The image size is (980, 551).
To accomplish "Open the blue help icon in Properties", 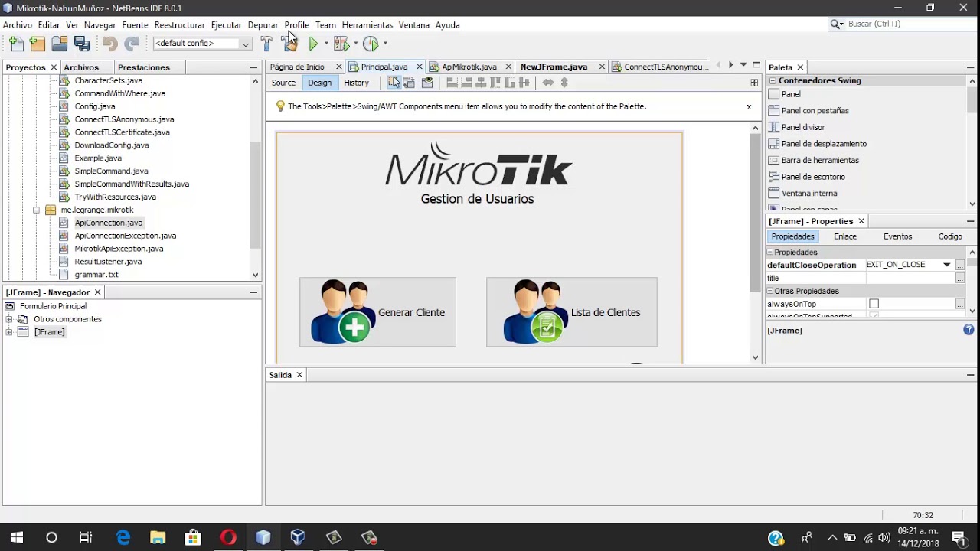I will [x=969, y=330].
